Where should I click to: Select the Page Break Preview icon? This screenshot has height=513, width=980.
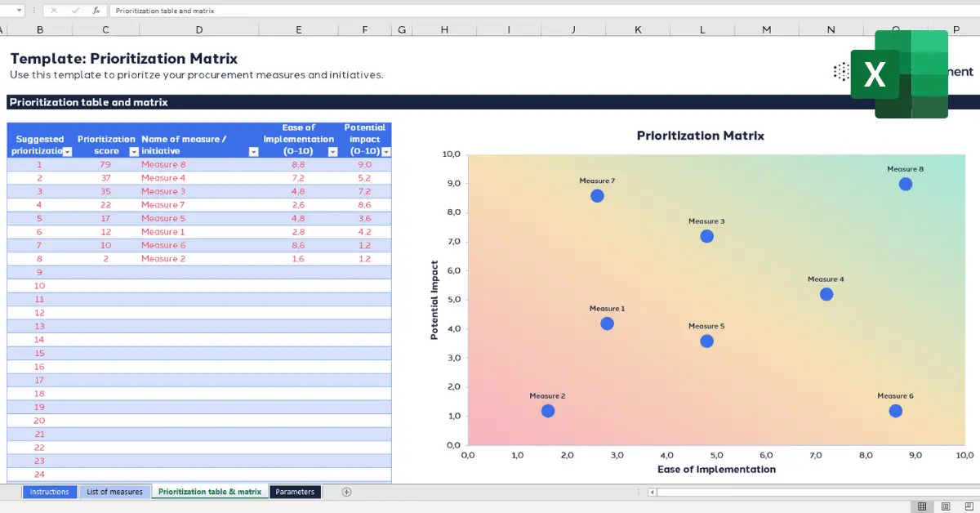969,506
